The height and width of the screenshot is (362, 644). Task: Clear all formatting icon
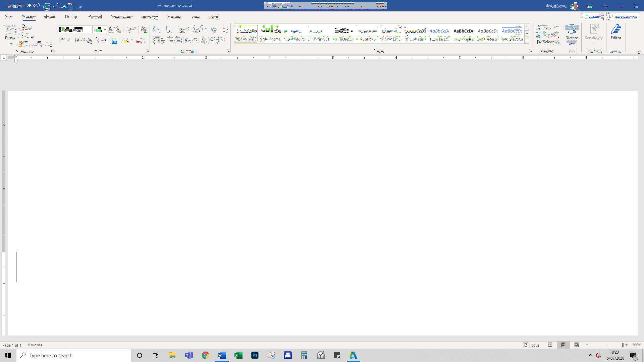click(144, 29)
